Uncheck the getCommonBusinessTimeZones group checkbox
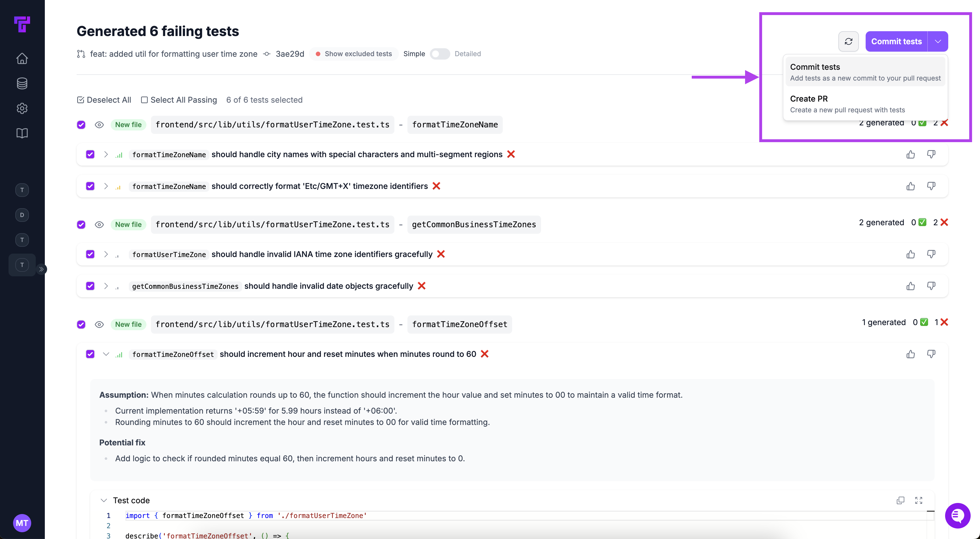This screenshot has height=539, width=980. click(x=81, y=224)
